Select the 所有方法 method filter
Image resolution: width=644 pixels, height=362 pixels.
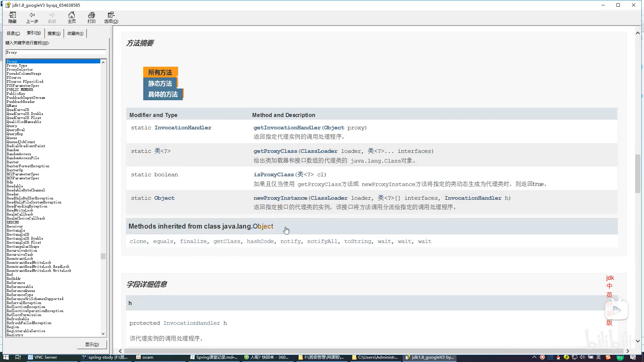pyautogui.click(x=160, y=72)
